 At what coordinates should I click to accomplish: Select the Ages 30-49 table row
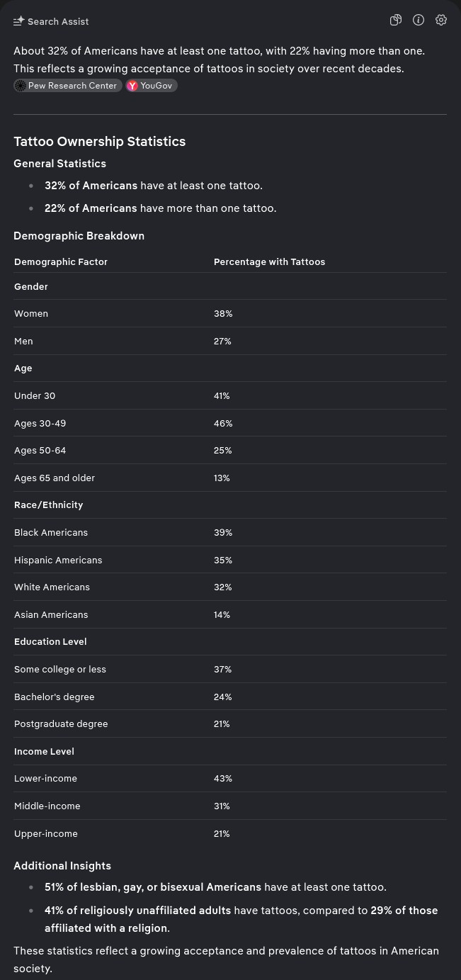tap(40, 423)
